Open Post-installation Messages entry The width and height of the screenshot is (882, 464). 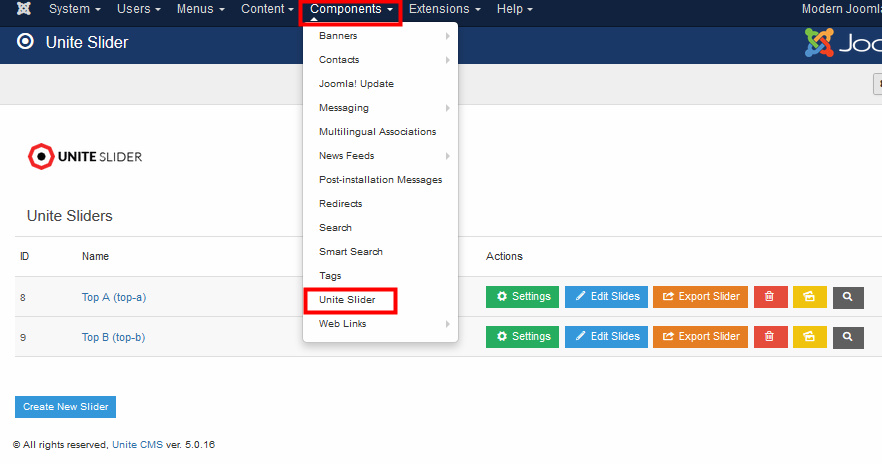click(x=380, y=179)
